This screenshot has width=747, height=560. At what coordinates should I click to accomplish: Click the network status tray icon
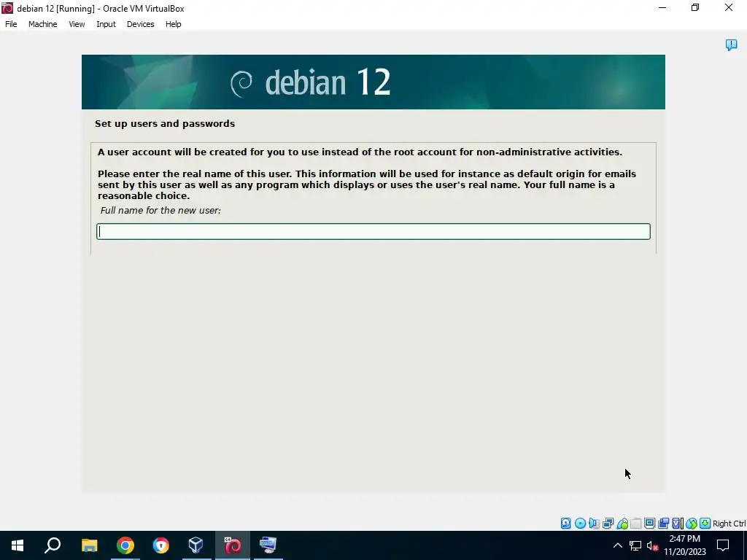coord(635,545)
